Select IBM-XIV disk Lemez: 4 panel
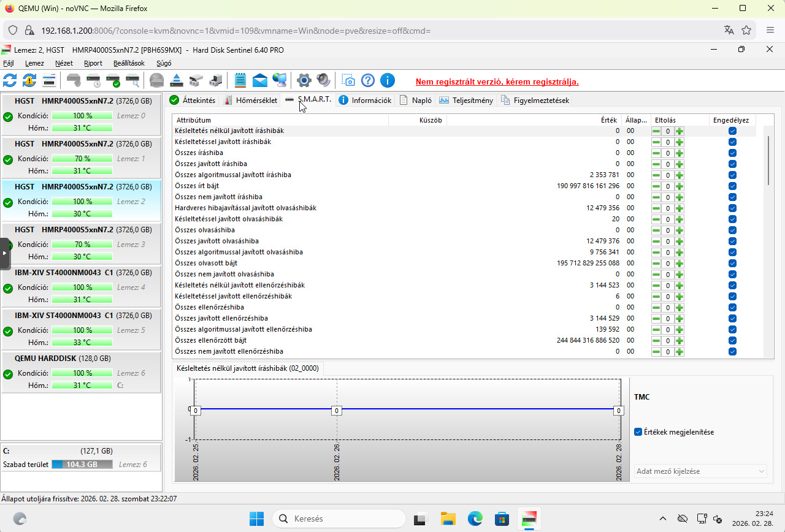This screenshot has height=532, width=785. coord(81,286)
